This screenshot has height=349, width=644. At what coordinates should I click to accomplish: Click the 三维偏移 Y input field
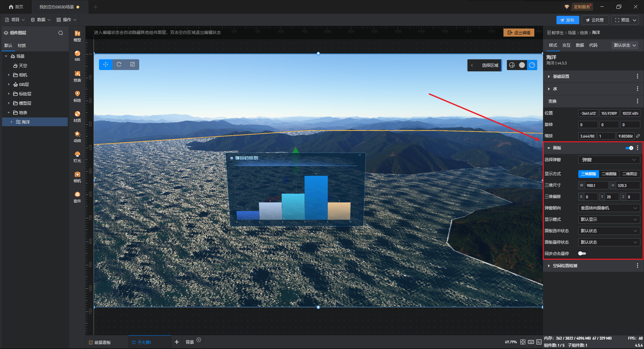pos(612,197)
